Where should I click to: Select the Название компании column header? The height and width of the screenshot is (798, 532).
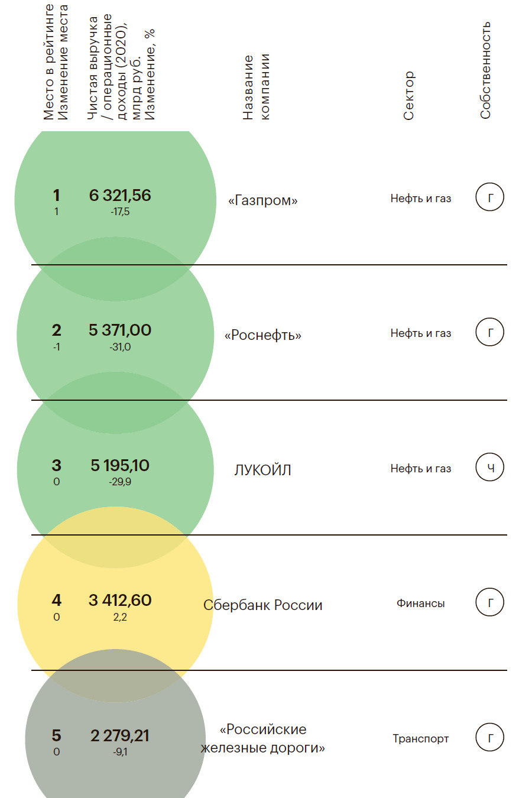click(256, 87)
